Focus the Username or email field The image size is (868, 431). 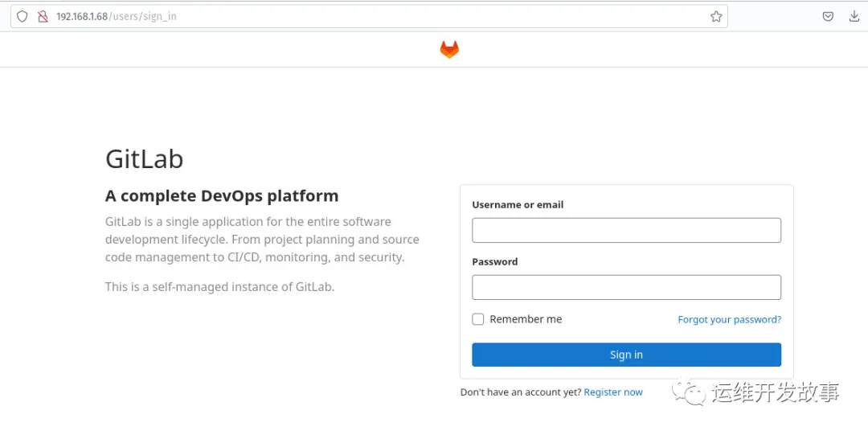626,230
